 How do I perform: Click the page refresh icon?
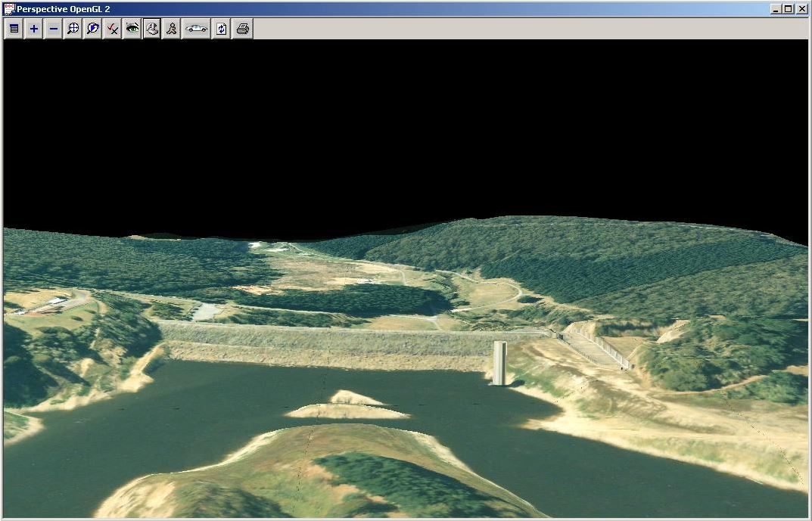pyautogui.click(x=222, y=29)
